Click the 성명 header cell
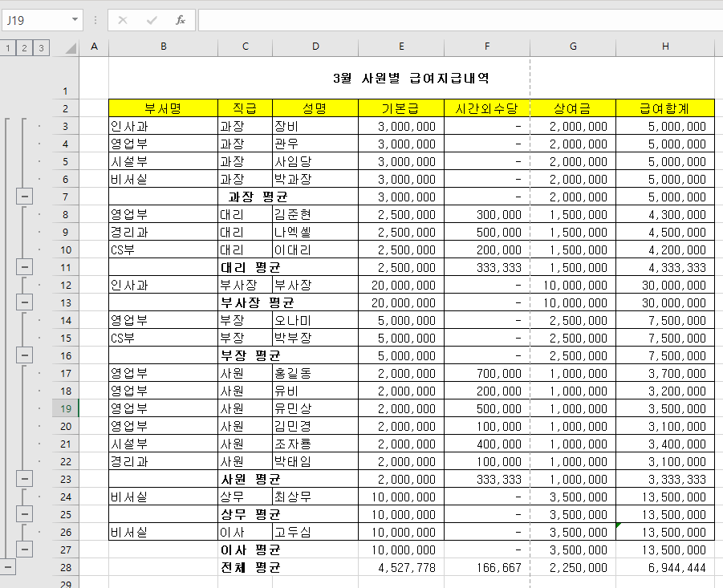Viewport: 723px width, 588px height. coord(315,109)
